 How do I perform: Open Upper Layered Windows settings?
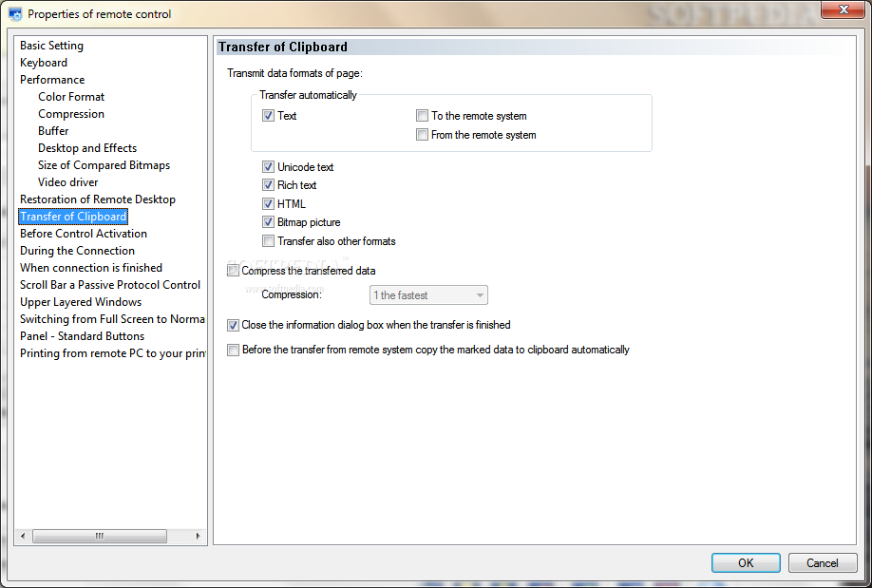(x=81, y=302)
